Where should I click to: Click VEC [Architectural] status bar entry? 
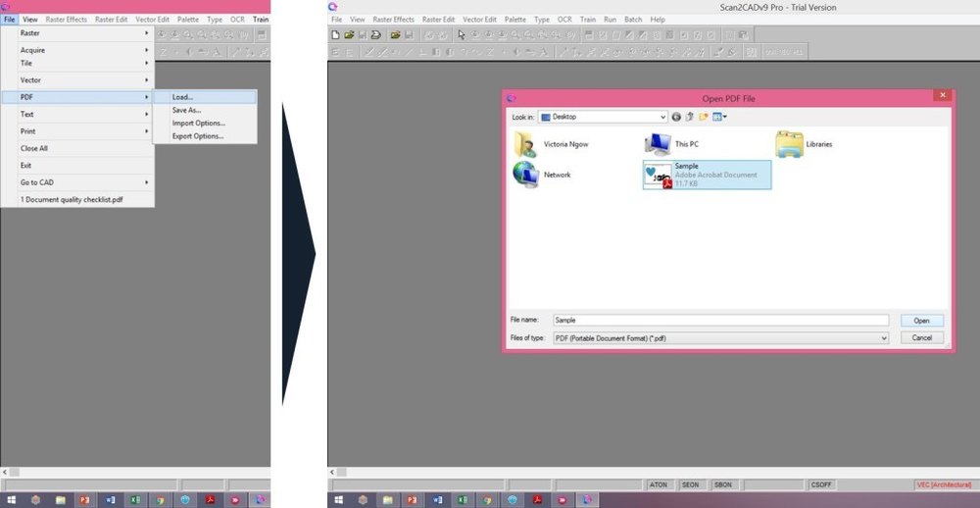944,484
